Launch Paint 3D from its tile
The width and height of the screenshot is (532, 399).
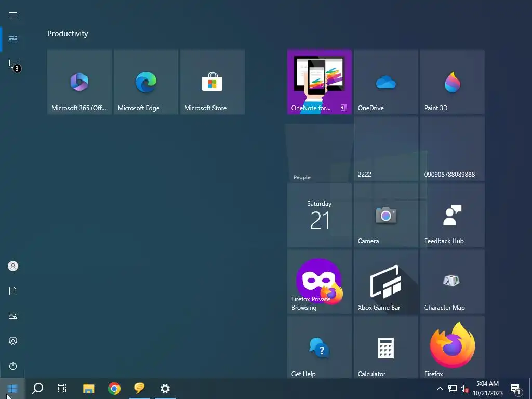453,82
